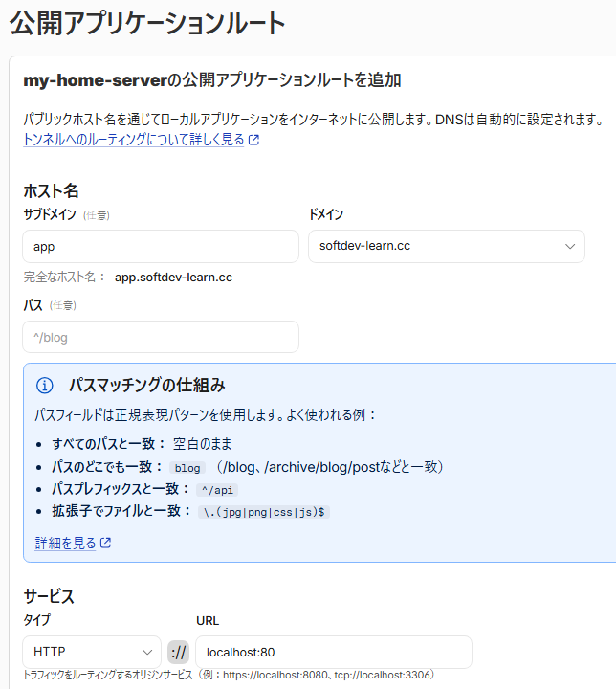Viewport: 616px width, 689px height.
Task: Click the ホスト名 section heading
Action: (x=51, y=191)
